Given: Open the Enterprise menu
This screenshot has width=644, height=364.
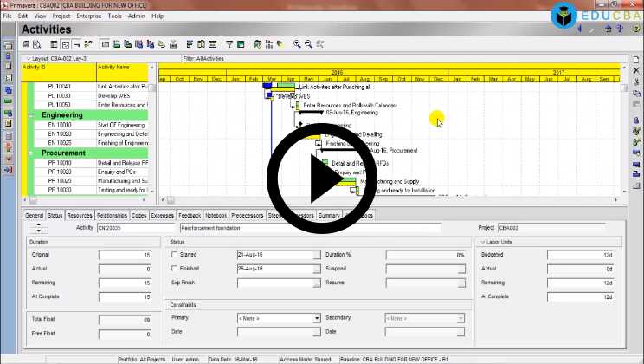Looking at the screenshot, I should [88, 16].
